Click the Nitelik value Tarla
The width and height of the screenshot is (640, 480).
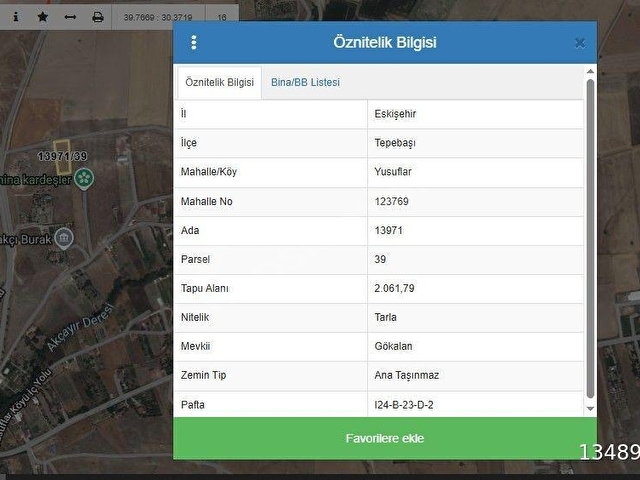(x=385, y=317)
